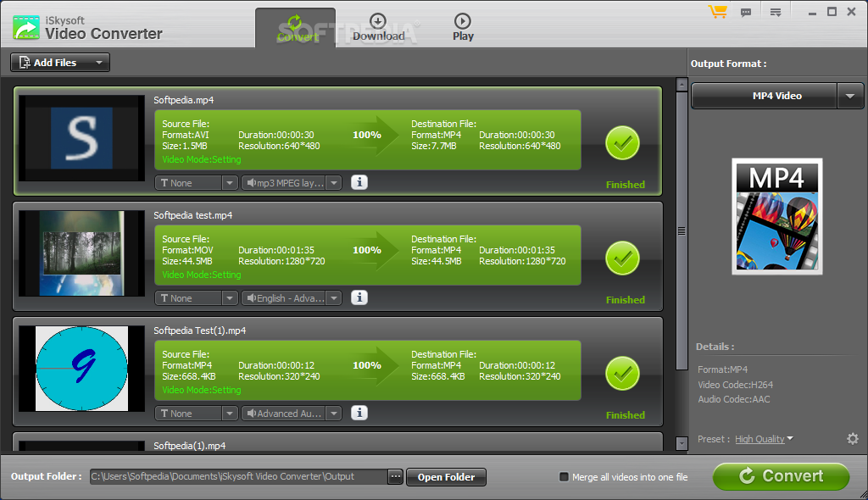Show info for Softpedia.mp4
The image size is (868, 500).
coord(359,182)
